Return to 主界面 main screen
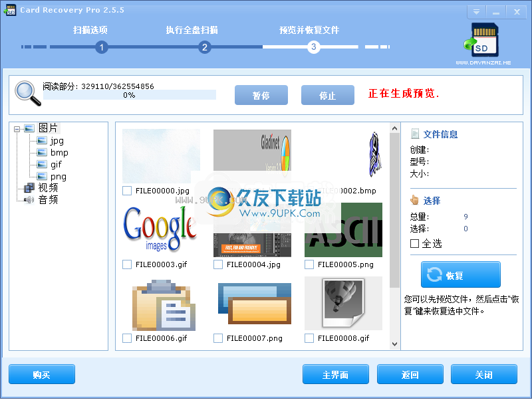The height and width of the screenshot is (404, 532). point(336,375)
